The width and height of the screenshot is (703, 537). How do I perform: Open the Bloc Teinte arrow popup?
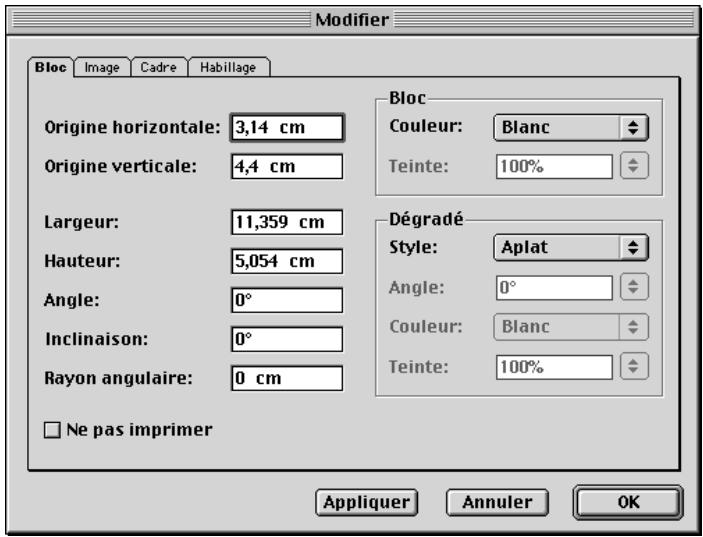click(634, 165)
